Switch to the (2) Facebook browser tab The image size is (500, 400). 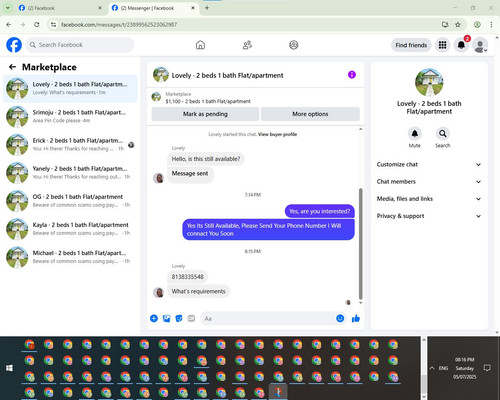60,8
